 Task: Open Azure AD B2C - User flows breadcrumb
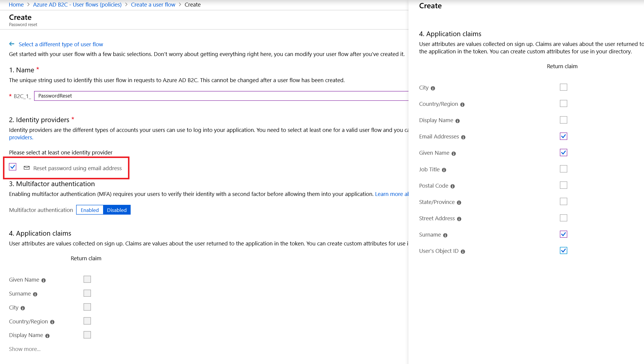(77, 4)
